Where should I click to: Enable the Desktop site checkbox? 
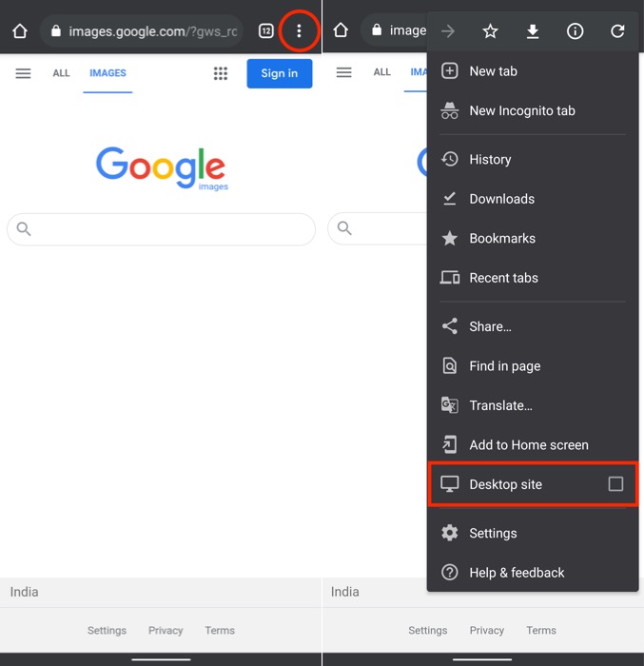click(615, 483)
